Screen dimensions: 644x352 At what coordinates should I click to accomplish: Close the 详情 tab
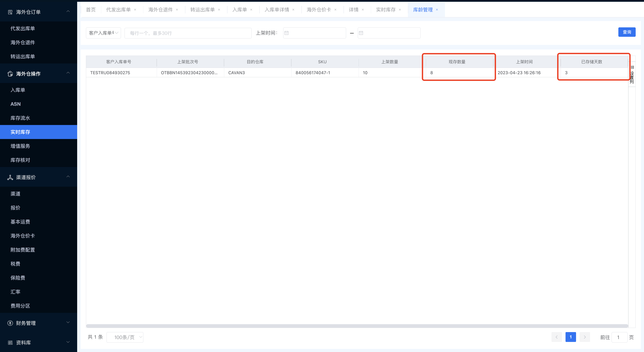pyautogui.click(x=363, y=10)
